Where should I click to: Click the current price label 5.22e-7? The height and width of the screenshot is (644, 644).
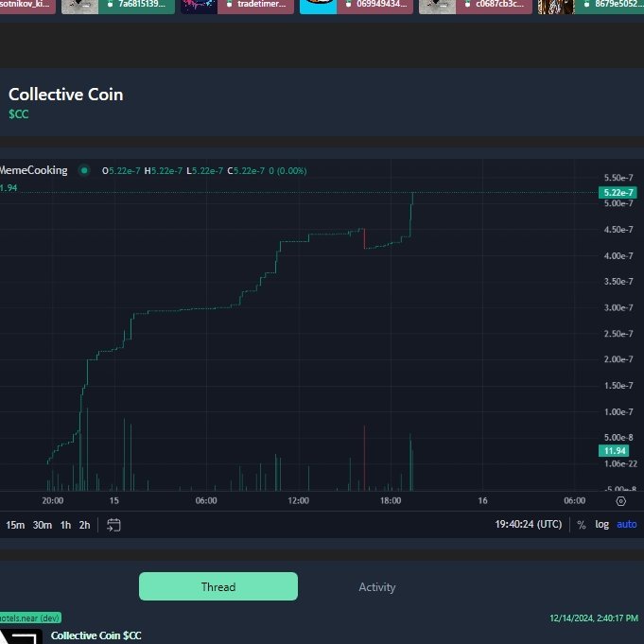tap(618, 193)
